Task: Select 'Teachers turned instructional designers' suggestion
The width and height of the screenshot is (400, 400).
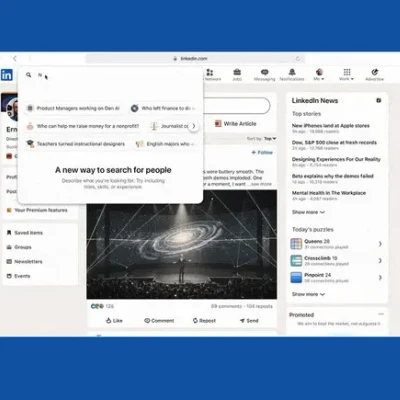Action: (x=76, y=144)
